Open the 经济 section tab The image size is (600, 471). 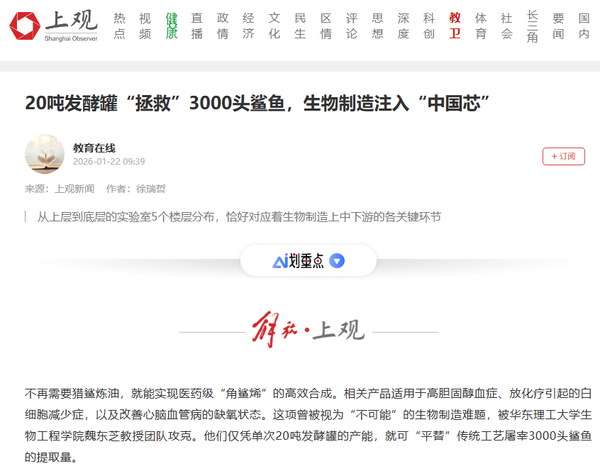click(x=248, y=26)
